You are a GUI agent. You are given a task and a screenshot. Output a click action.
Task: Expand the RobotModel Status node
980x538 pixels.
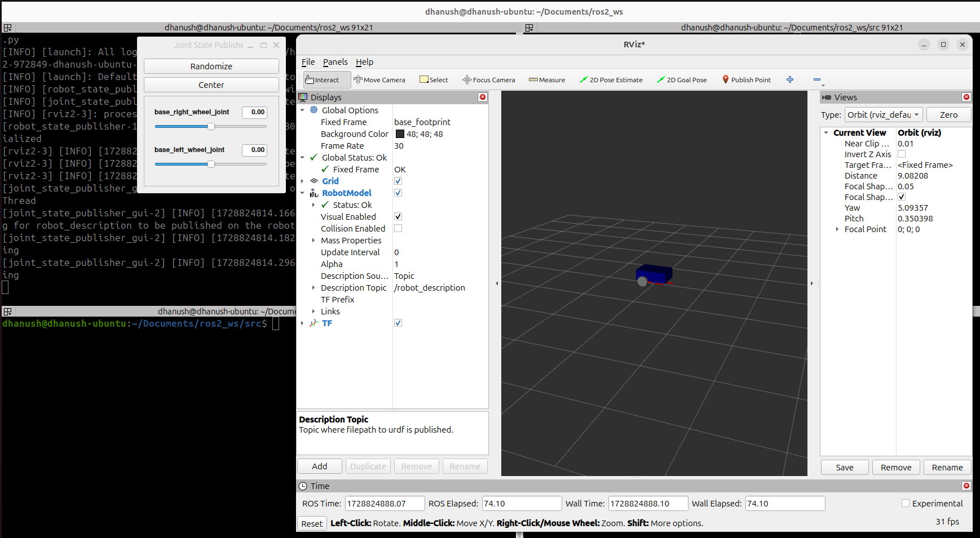[x=314, y=205]
